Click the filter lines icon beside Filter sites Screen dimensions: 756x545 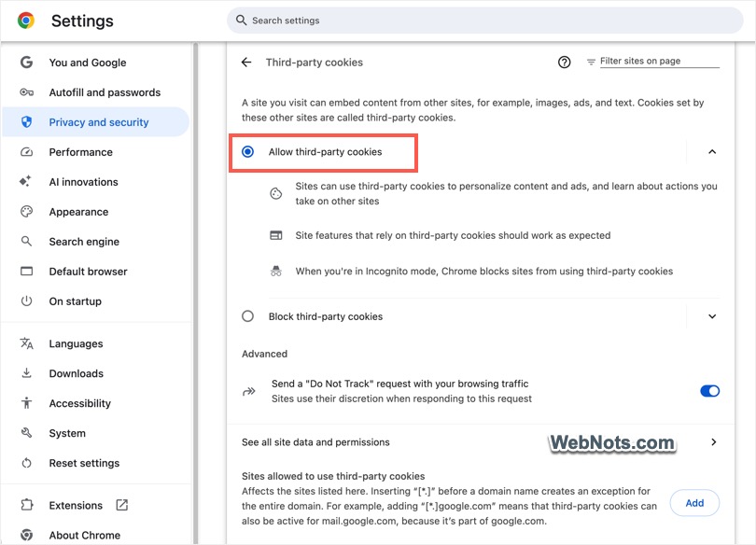pyautogui.click(x=591, y=62)
